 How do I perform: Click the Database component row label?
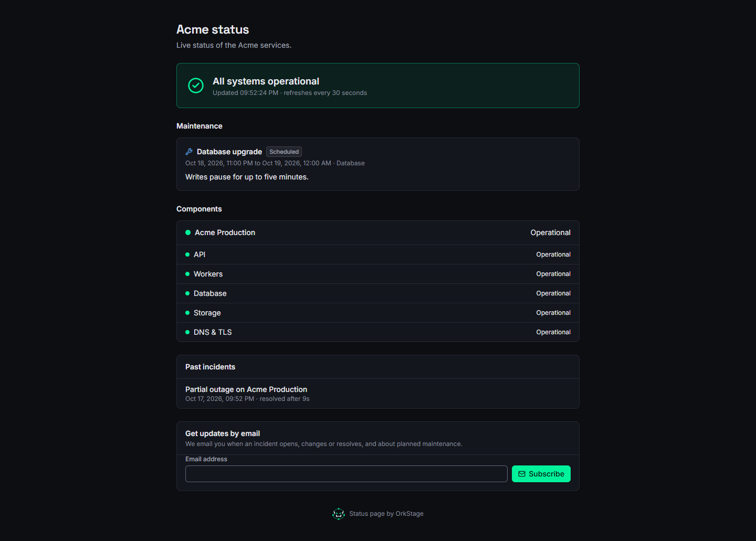[210, 293]
